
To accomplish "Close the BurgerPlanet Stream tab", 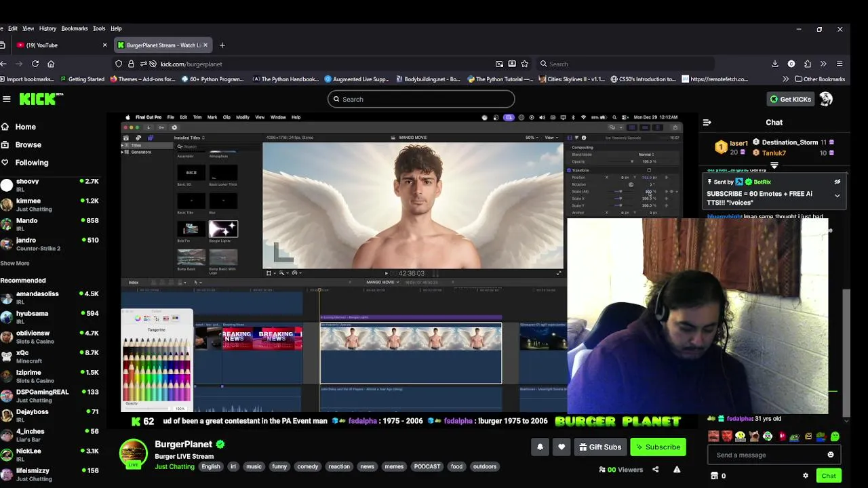I will (205, 45).
